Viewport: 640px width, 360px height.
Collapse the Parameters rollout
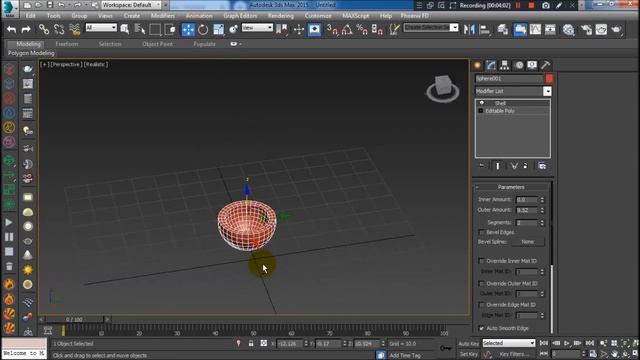point(511,187)
